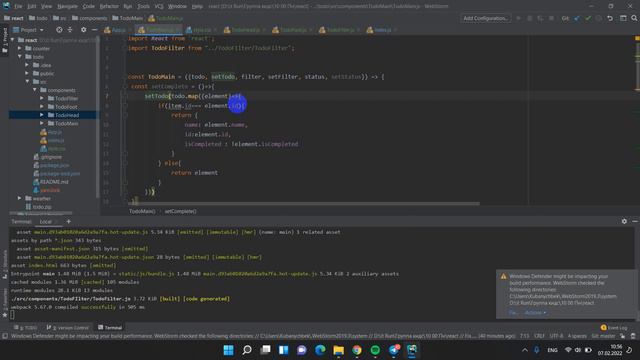Viewport: 640px width, 360px height.
Task: Open the VCS menu
Action: point(159,7)
